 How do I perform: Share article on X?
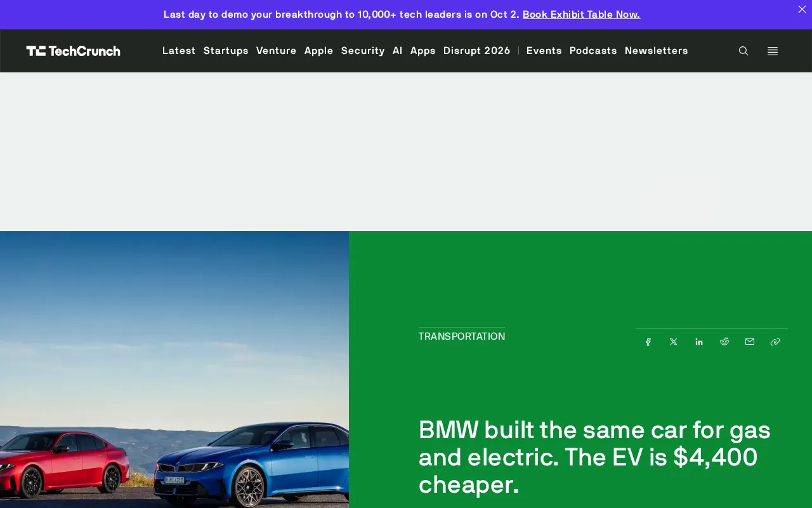point(674,342)
